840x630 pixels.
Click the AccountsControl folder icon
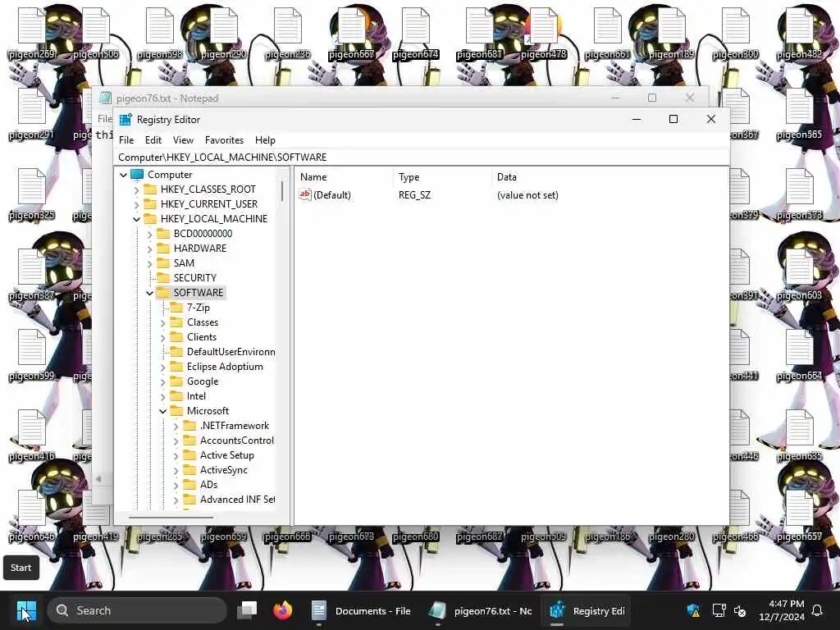coord(189,441)
